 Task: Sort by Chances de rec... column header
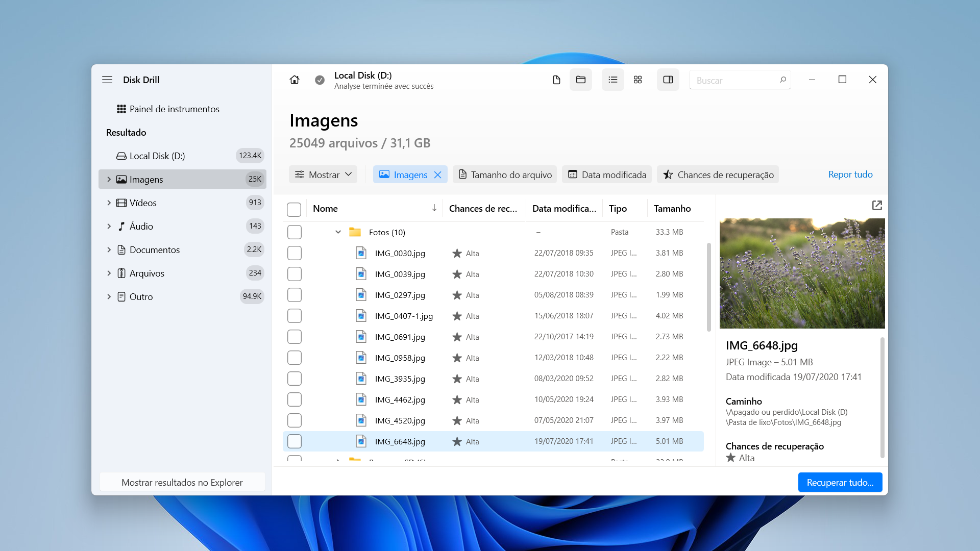pos(483,208)
